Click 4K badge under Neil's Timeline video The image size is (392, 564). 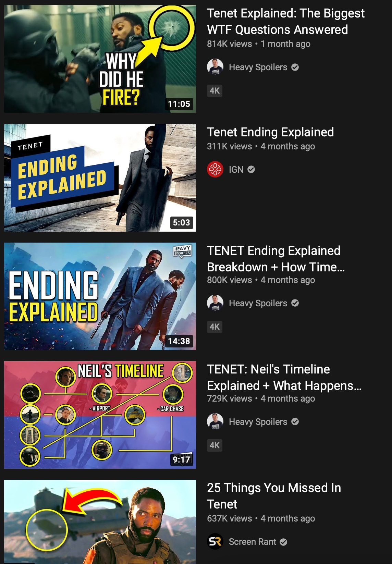tap(215, 445)
